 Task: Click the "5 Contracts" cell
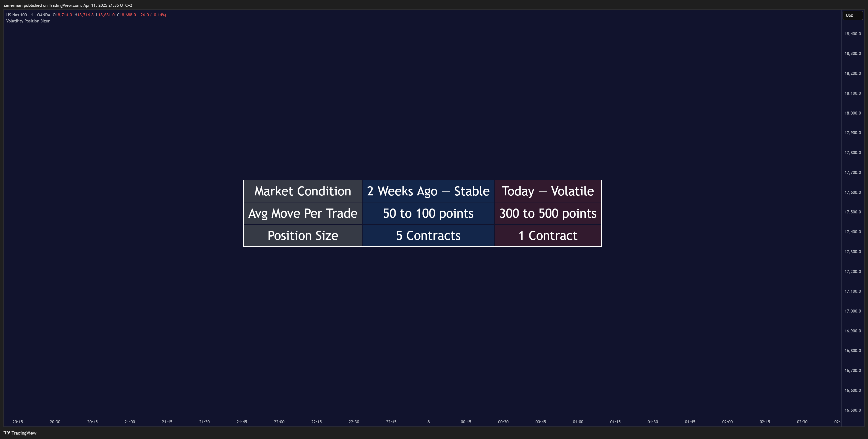428,235
